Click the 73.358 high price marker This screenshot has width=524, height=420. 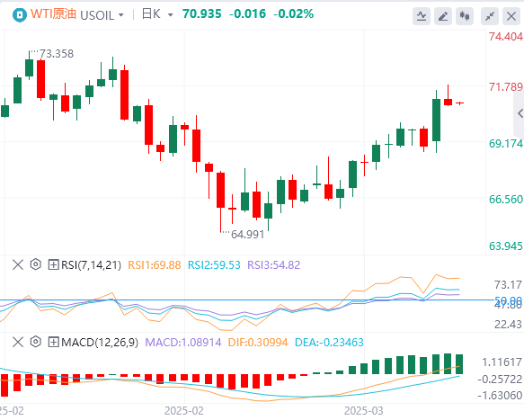[57, 53]
